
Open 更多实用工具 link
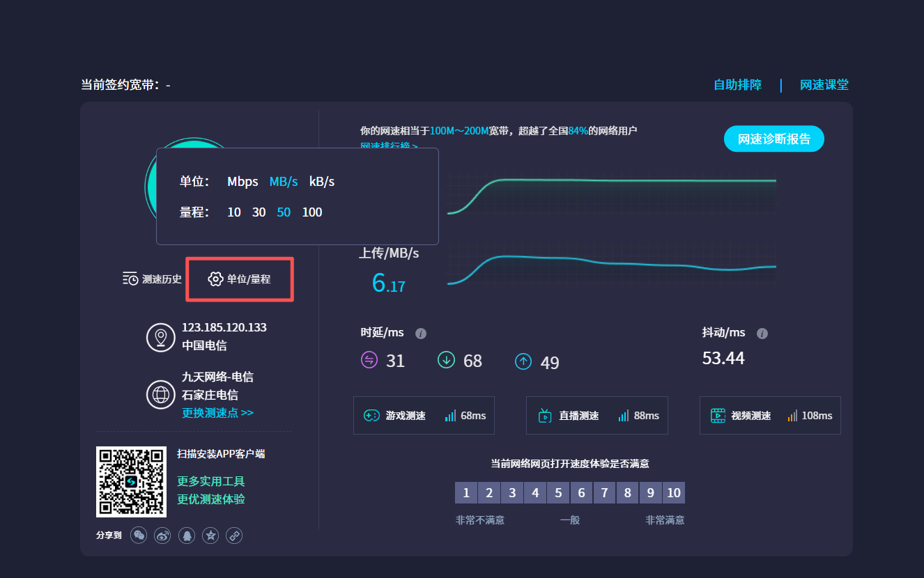(x=211, y=482)
